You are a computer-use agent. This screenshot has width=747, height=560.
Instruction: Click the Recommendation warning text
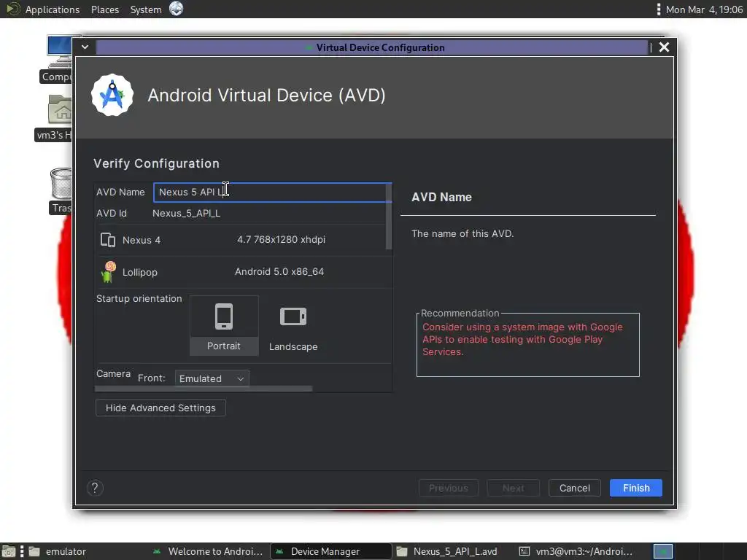click(522, 340)
